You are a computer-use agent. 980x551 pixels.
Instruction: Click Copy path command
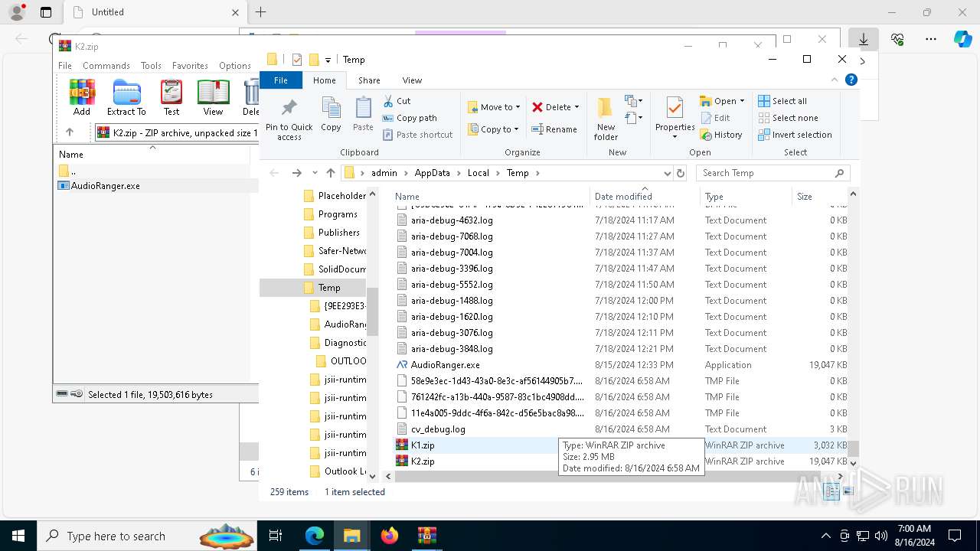pos(410,118)
